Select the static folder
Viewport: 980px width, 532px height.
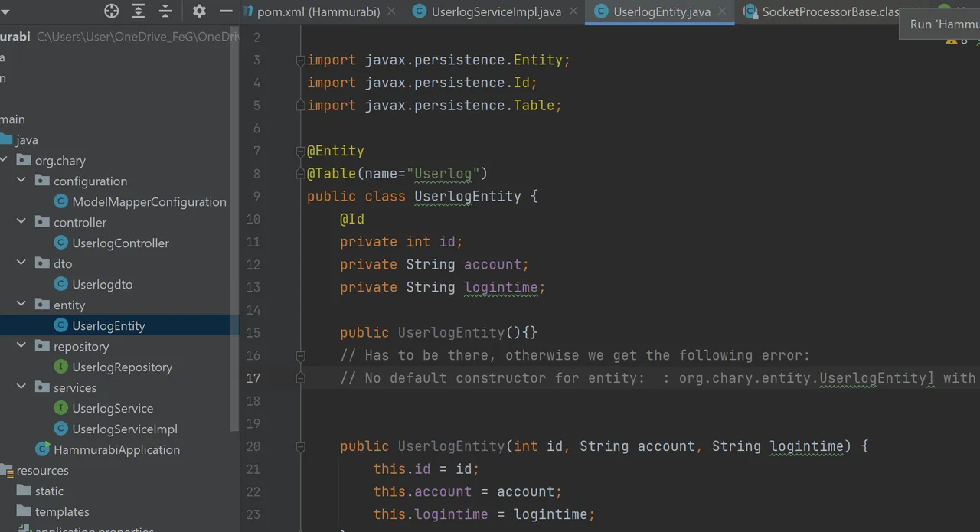tap(49, 491)
